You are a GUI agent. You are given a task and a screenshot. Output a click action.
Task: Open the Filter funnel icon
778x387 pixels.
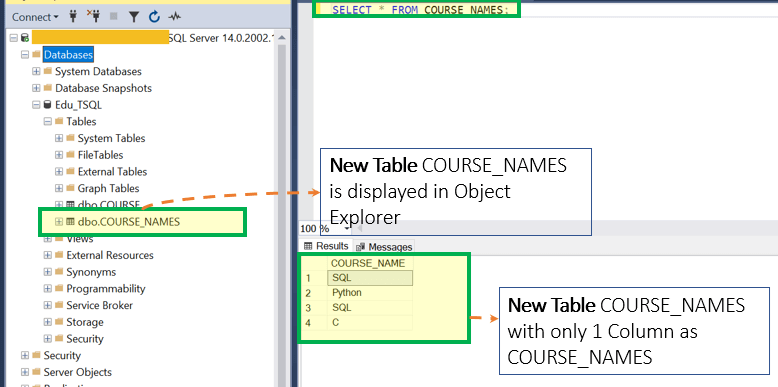pos(134,17)
